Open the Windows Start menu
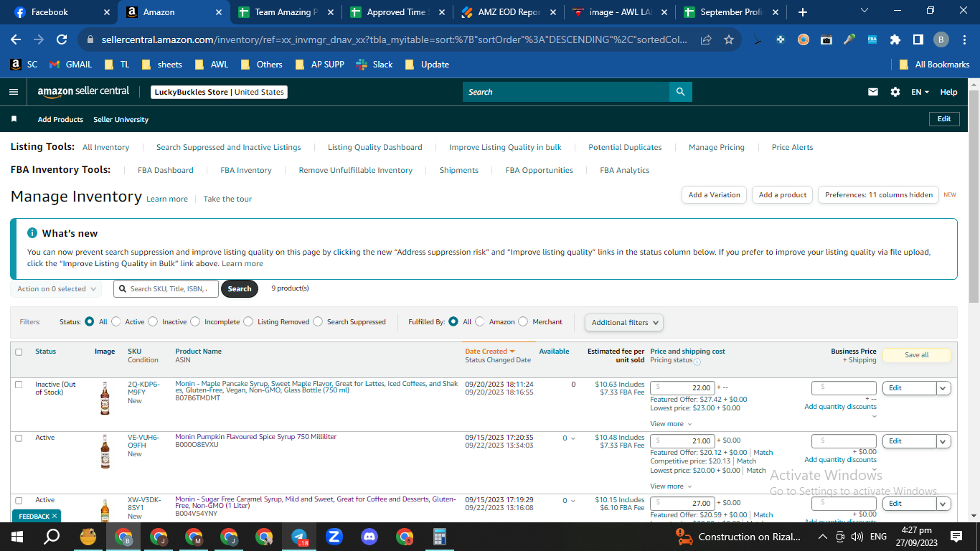This screenshot has height=551, width=980. [17, 537]
